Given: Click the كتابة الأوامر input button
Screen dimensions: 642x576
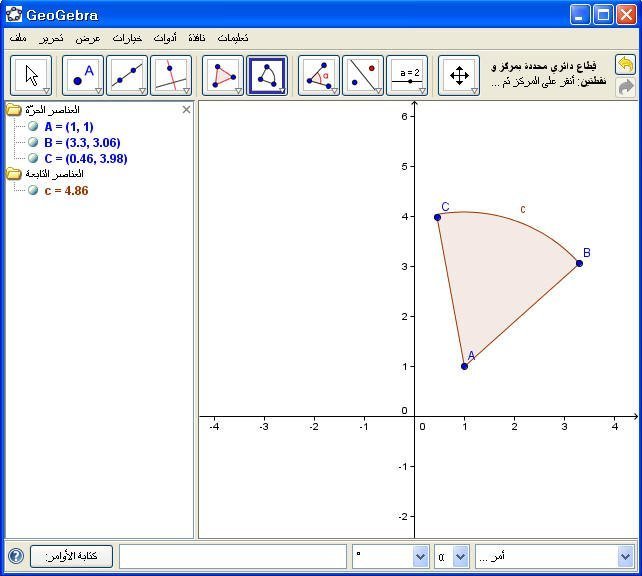Looking at the screenshot, I should 71,556.
